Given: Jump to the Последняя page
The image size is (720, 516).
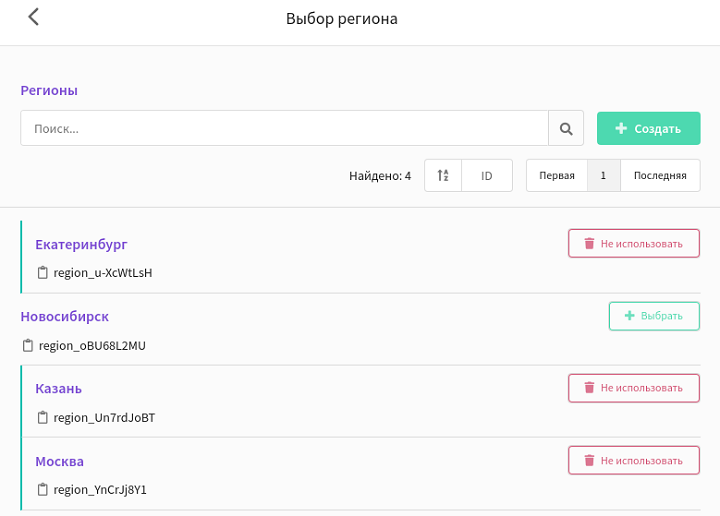Looking at the screenshot, I should 660,175.
